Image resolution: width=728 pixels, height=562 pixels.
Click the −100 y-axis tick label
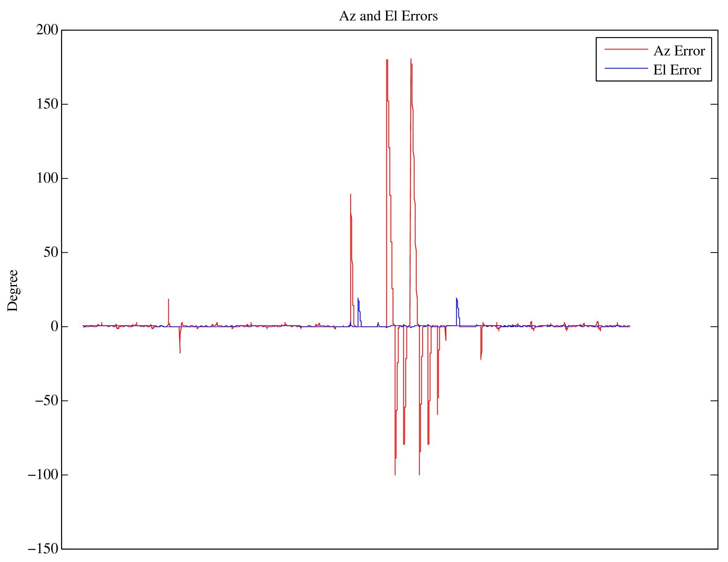tap(42, 475)
